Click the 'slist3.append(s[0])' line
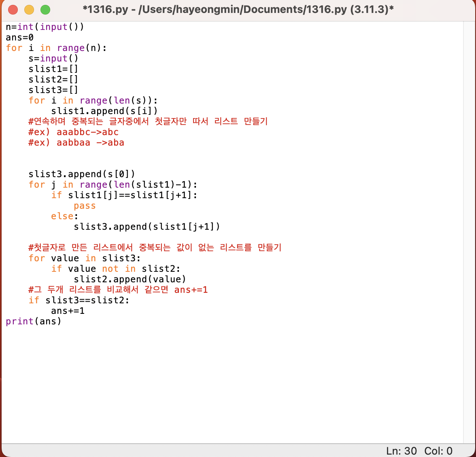Image resolution: width=476 pixels, height=457 pixels. point(82,174)
